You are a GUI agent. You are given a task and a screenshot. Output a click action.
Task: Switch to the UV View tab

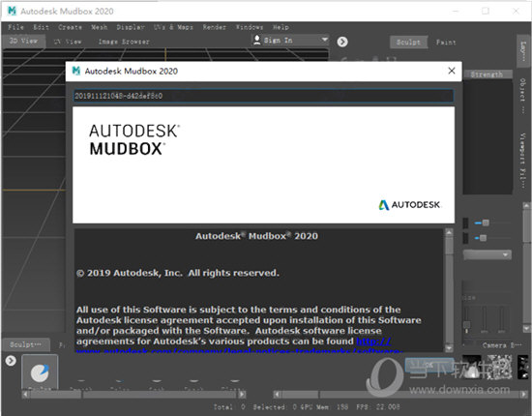pos(68,42)
